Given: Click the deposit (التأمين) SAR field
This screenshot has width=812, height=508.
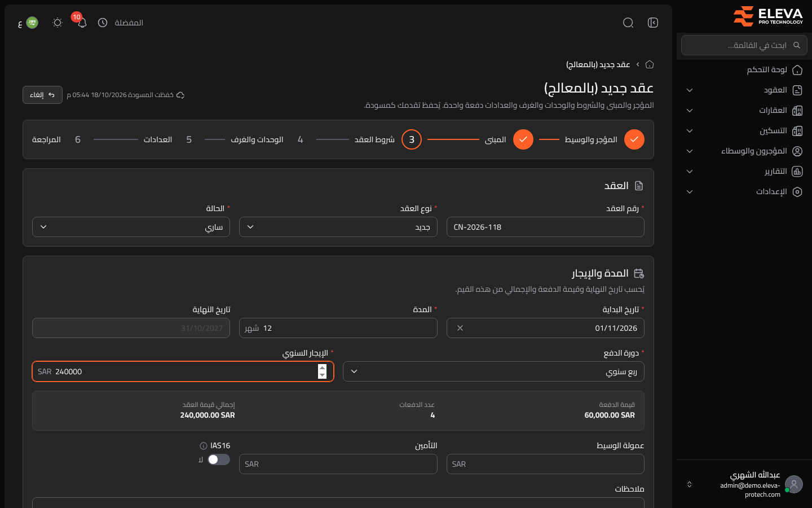Looking at the screenshot, I should pos(338,464).
